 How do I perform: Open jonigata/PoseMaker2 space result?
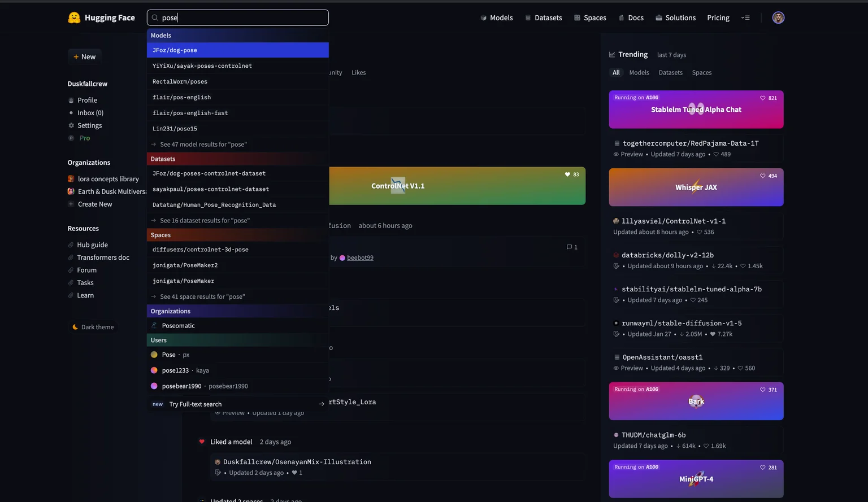click(238, 265)
